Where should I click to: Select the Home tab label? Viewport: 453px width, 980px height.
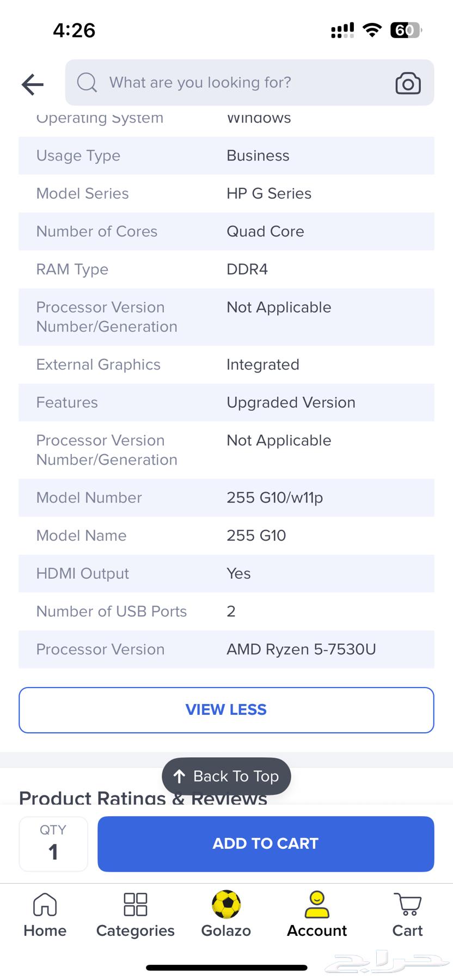tap(45, 930)
